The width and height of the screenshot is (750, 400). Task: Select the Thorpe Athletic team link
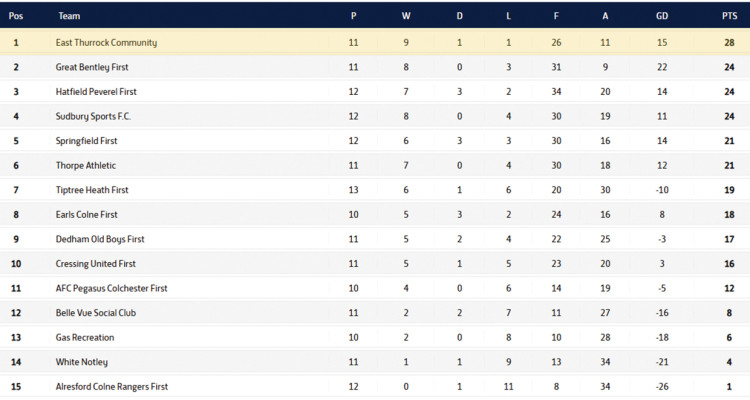(84, 165)
